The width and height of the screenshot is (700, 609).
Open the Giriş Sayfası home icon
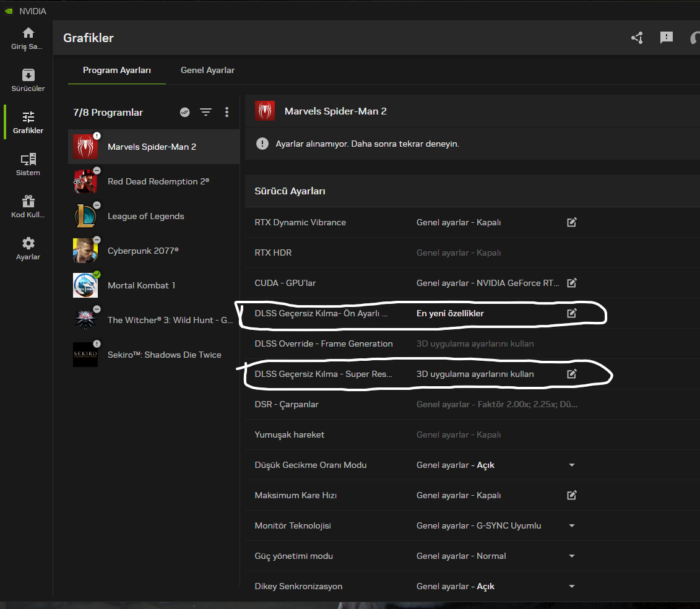click(x=28, y=33)
